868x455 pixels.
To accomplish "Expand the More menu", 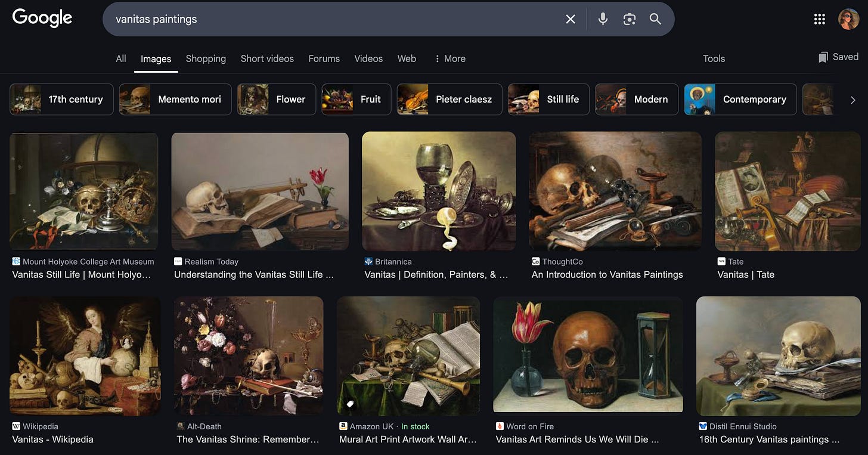I will coord(450,58).
